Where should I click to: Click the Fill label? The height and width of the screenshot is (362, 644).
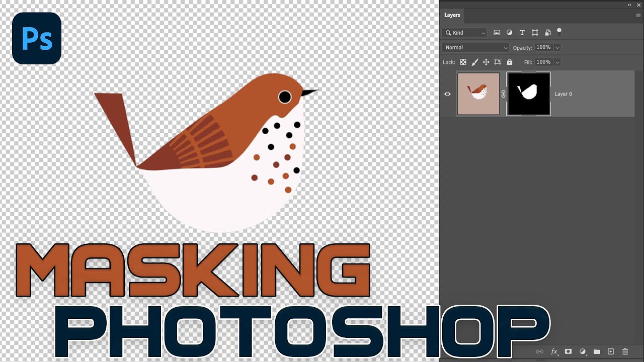[528, 62]
